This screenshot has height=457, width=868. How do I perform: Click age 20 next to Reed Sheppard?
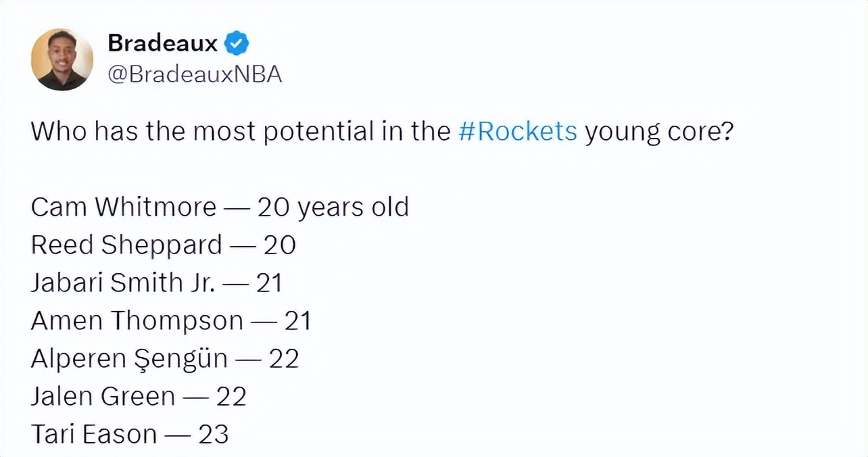coord(280,245)
